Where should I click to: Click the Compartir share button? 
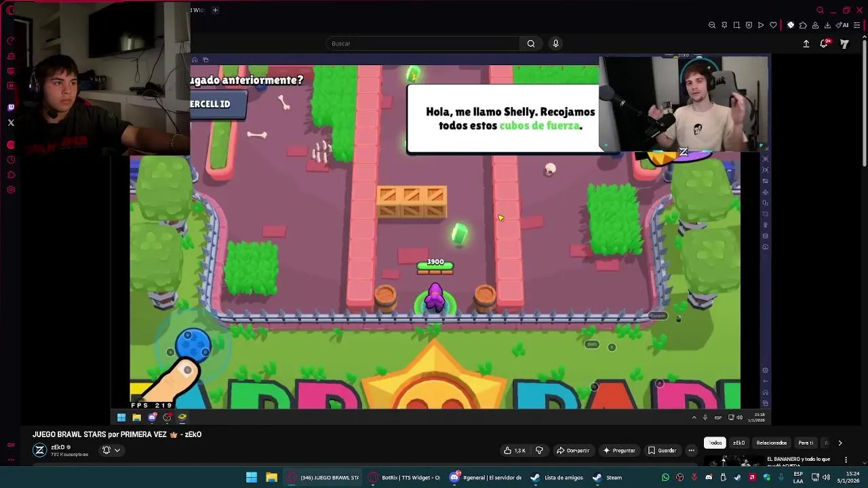coord(573,450)
